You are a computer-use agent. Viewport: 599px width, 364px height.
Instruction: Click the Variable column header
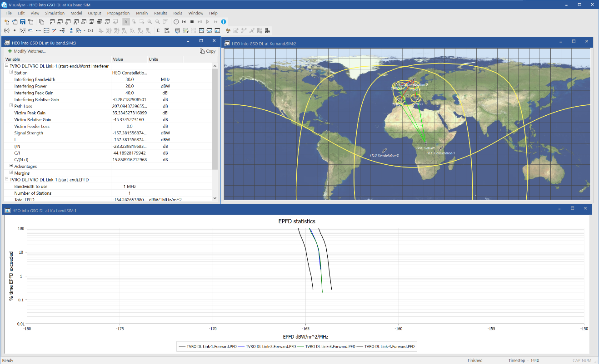click(x=57, y=59)
